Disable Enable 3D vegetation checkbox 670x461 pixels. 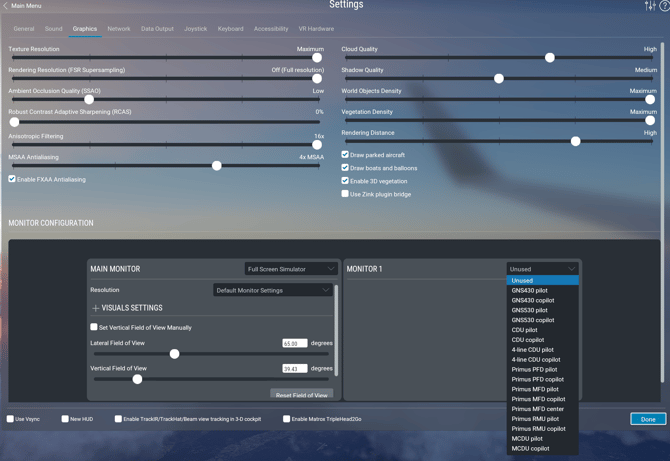click(x=345, y=181)
